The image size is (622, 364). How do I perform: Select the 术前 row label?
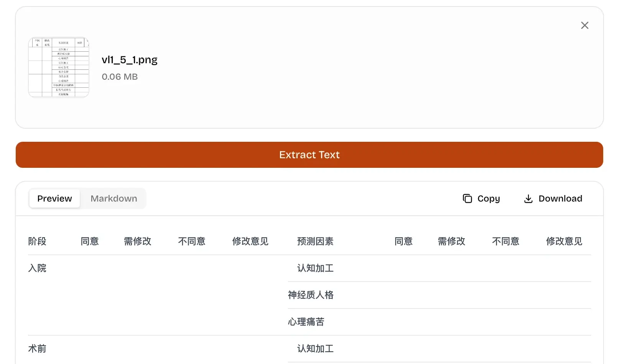click(x=37, y=348)
